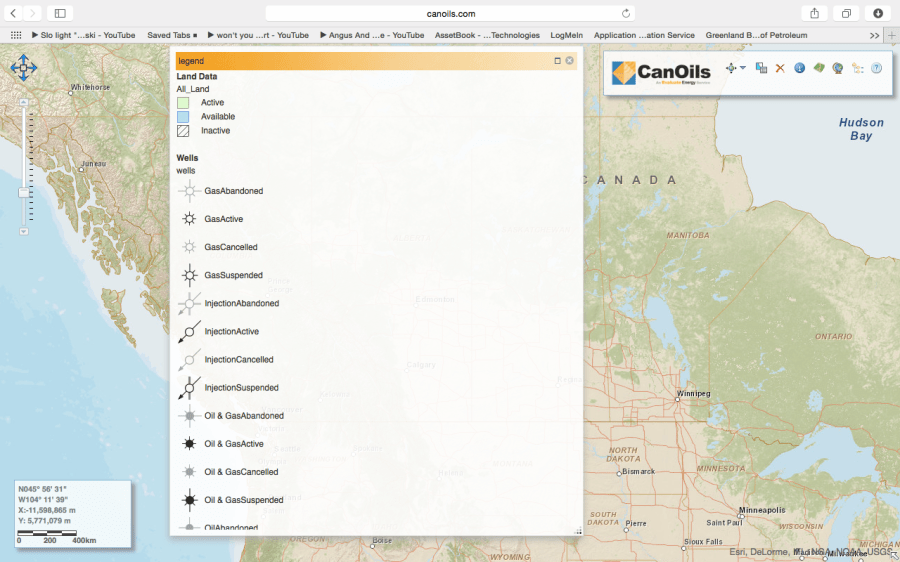This screenshot has height=562, width=900.
Task: Expand the navigation tool dropdown arrow
Action: pos(743,68)
